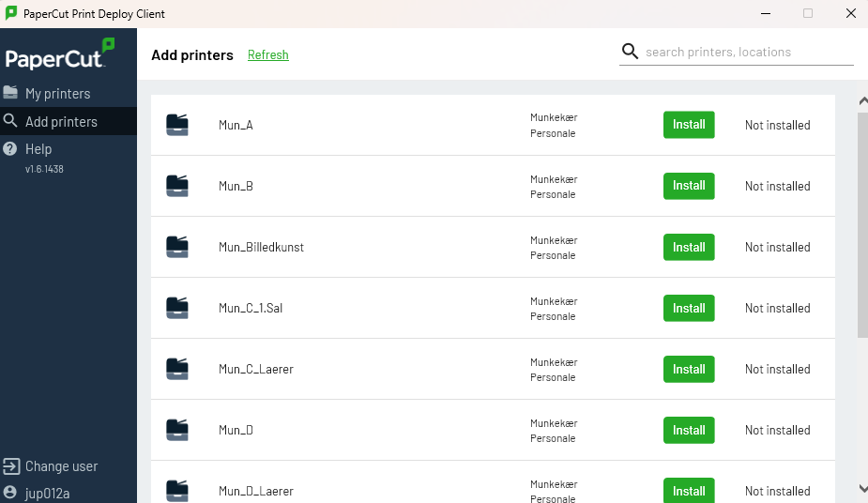Click the magnifier icon in the search bar
868x503 pixels.
tap(630, 52)
